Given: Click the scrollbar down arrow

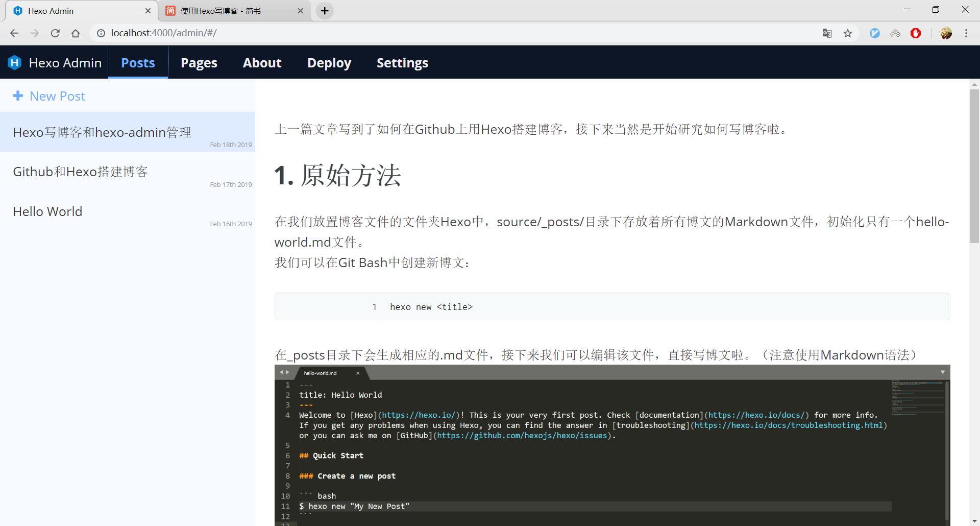Looking at the screenshot, I should [974, 521].
